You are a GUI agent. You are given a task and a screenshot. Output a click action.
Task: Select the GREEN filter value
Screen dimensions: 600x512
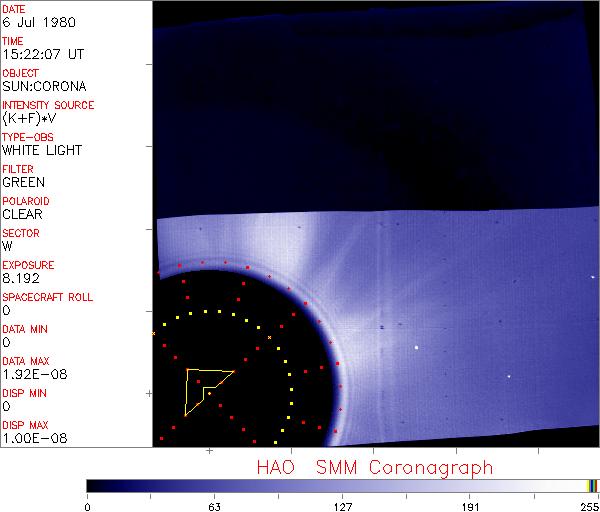pyautogui.click(x=24, y=182)
